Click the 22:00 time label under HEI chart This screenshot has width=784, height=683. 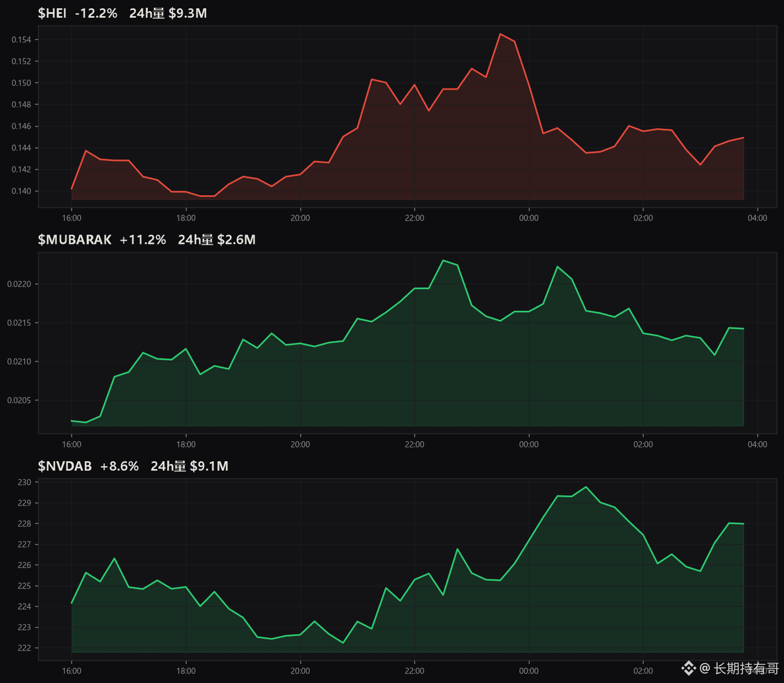click(x=414, y=218)
